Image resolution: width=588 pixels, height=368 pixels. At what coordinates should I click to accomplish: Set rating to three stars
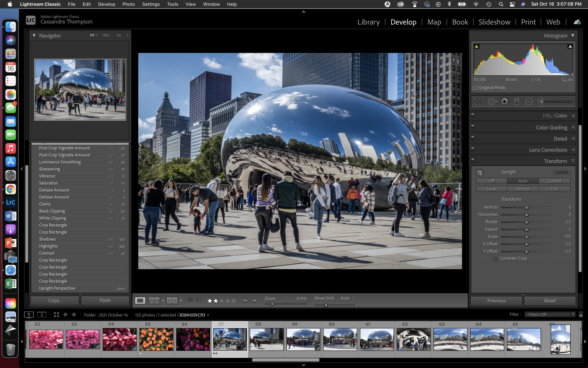222,301
